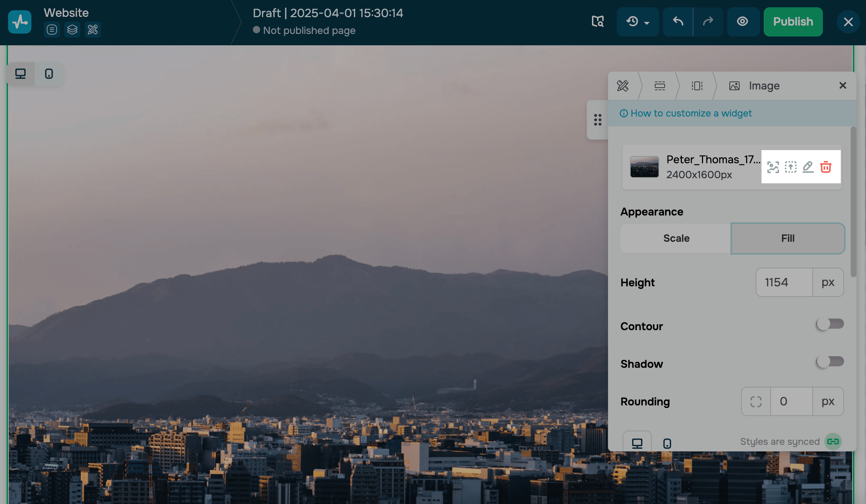Viewport: 866px width, 504px height.
Task: Click the delete image trash icon
Action: pyautogui.click(x=826, y=167)
